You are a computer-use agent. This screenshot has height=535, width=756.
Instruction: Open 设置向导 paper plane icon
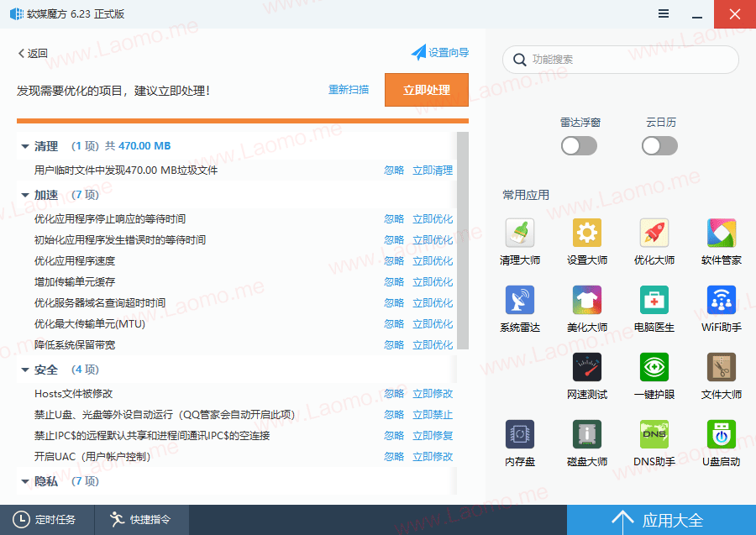(x=418, y=52)
